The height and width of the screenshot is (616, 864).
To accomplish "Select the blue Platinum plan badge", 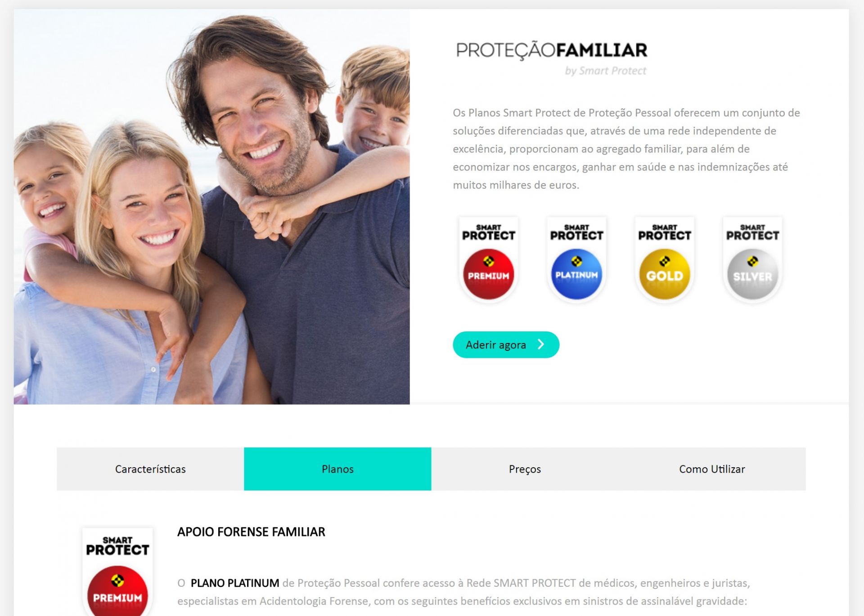I will click(x=576, y=260).
